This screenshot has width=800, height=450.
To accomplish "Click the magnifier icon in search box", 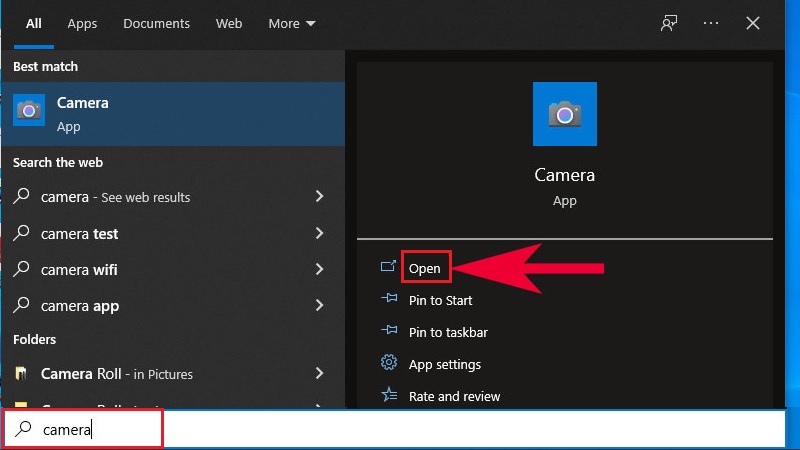I will [23, 429].
